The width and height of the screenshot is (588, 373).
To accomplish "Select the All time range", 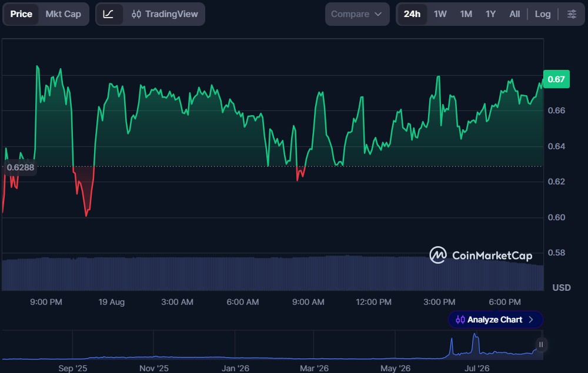I will [x=514, y=14].
